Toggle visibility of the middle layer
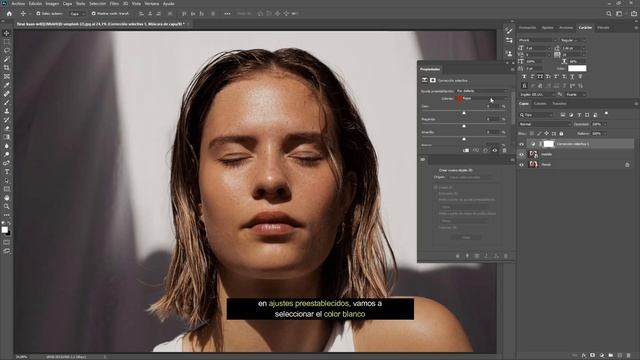640x360 pixels. pos(521,154)
